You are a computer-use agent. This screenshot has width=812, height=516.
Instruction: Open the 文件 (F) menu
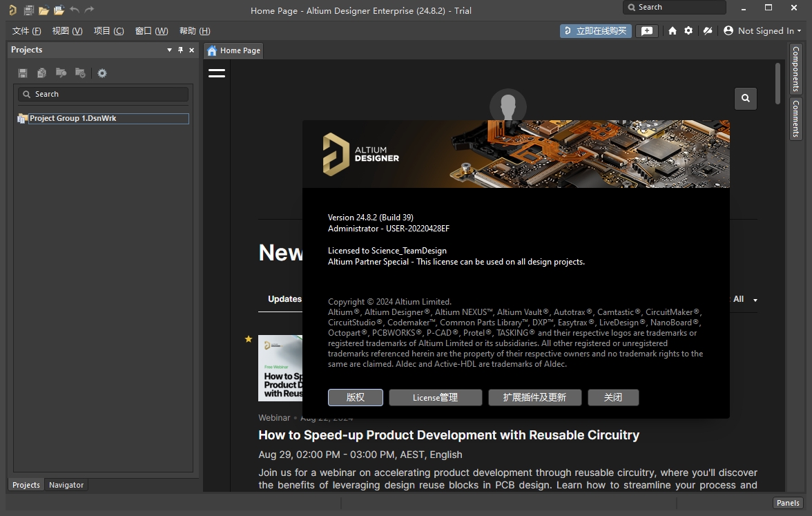[x=27, y=31]
